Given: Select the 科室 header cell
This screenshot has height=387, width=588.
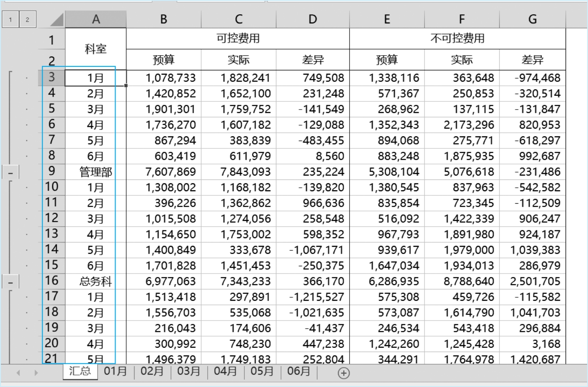Looking at the screenshot, I should [96, 49].
